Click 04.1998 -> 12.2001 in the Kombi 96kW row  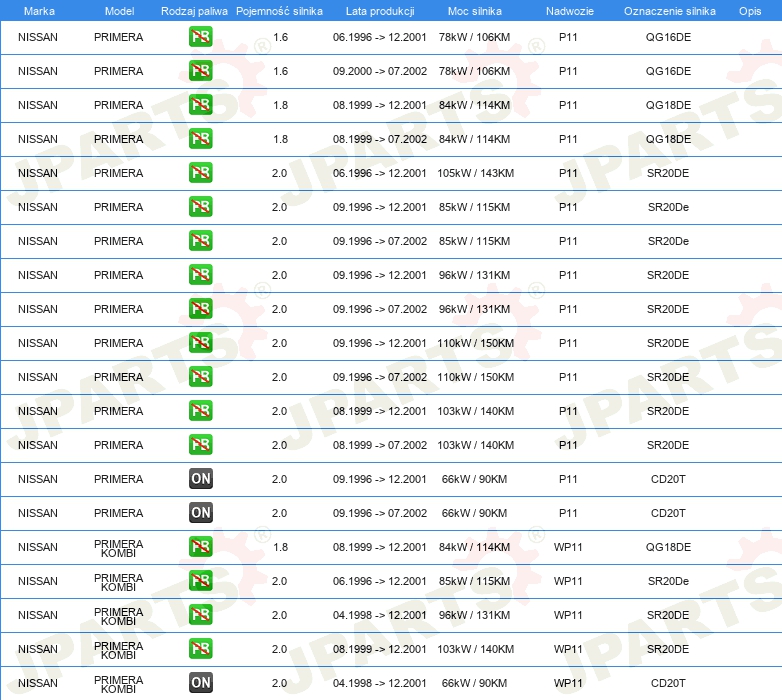(380, 615)
